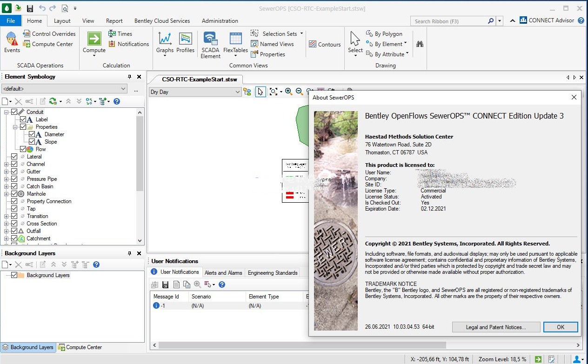Undo the last action in the title bar
This screenshot has width=588, height=364.
[x=42, y=8]
